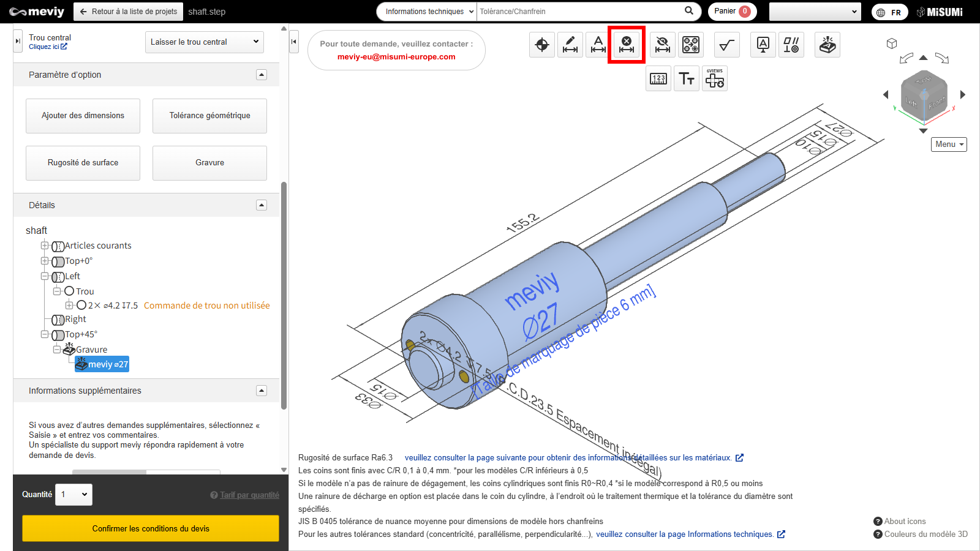
Task: Click the delete dimension tool icon
Action: click(627, 45)
